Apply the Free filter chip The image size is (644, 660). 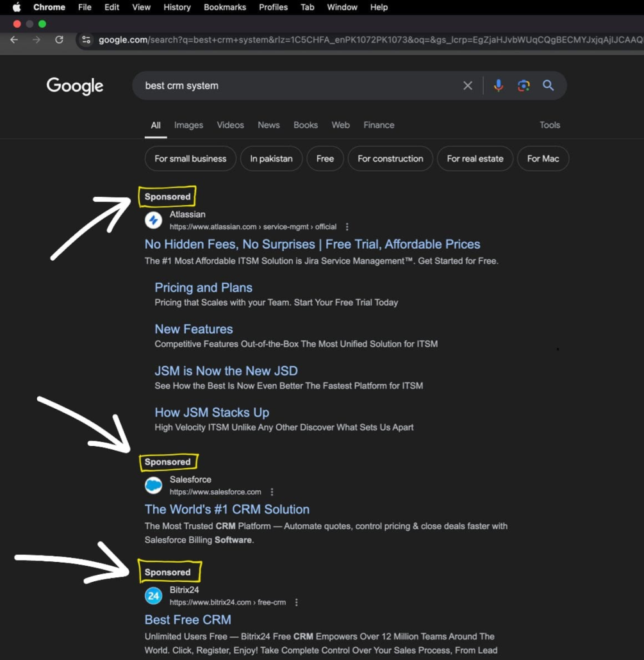(325, 159)
